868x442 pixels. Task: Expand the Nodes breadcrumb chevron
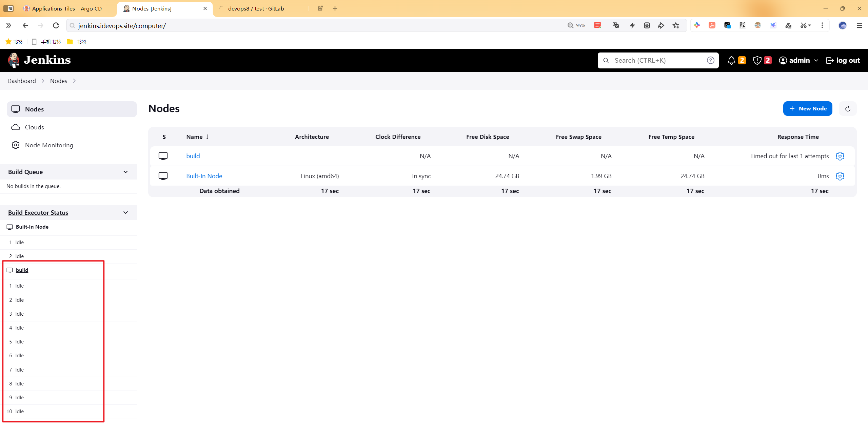[74, 81]
